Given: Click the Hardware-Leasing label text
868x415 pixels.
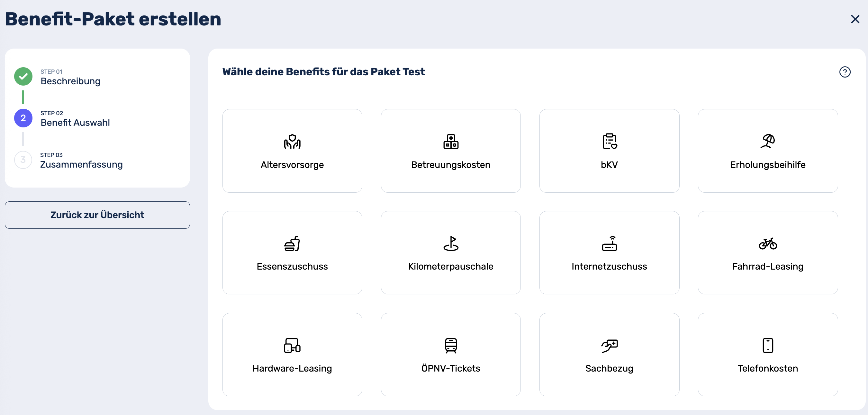Looking at the screenshot, I should tap(292, 368).
